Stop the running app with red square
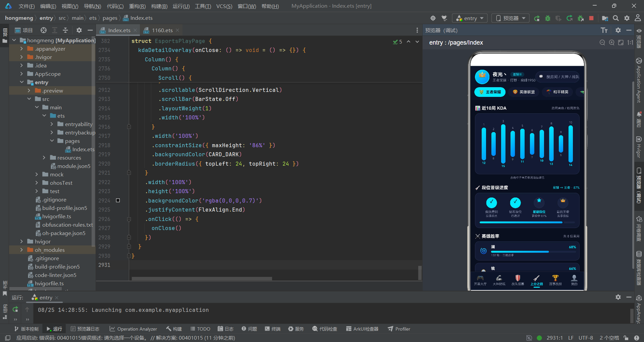Viewport: 644px width, 342px height. (591, 18)
